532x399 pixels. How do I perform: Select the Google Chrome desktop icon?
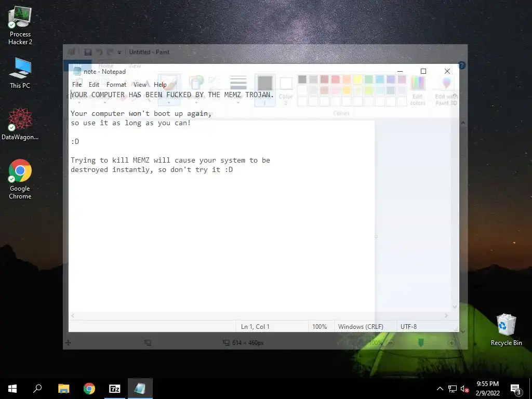pyautogui.click(x=20, y=179)
